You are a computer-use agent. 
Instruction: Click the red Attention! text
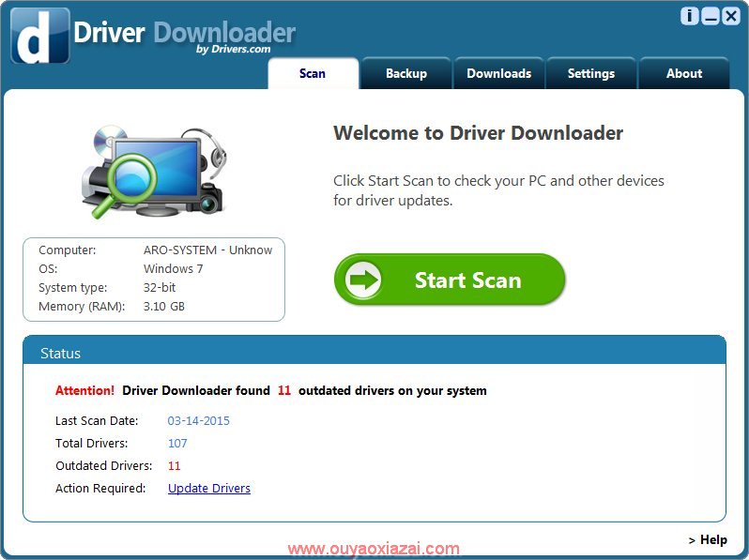[84, 390]
